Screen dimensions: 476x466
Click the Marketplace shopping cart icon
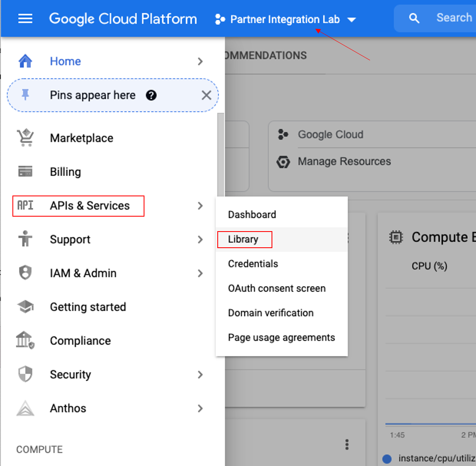pyautogui.click(x=25, y=138)
